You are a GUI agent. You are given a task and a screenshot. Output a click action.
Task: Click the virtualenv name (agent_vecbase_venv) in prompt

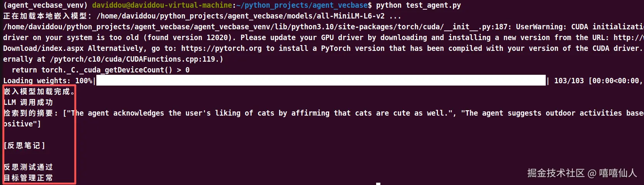tap(45, 5)
